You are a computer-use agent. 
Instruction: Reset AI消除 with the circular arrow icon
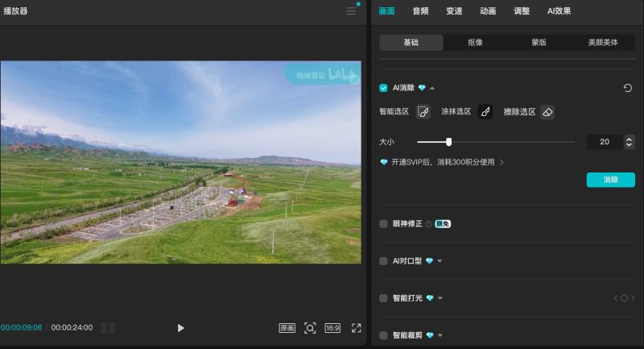coord(628,88)
